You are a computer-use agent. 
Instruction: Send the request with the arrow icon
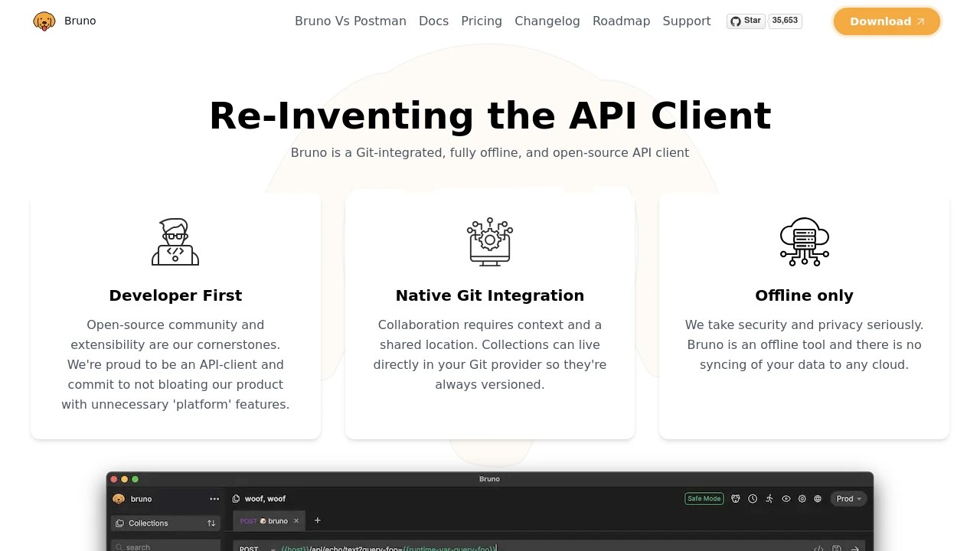(x=855, y=548)
